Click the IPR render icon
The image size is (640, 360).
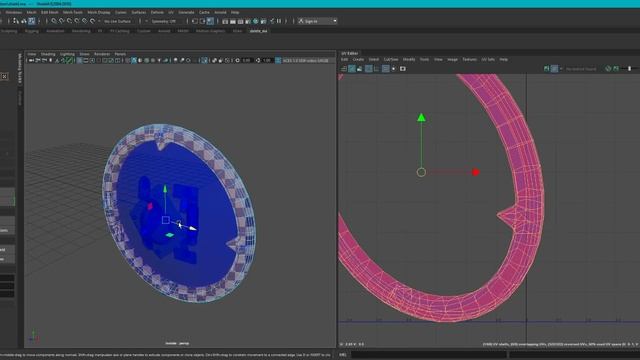coord(240,21)
